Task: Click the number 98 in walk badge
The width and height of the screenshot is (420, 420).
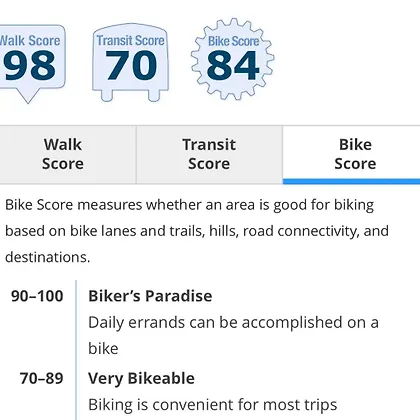Action: pos(30,66)
